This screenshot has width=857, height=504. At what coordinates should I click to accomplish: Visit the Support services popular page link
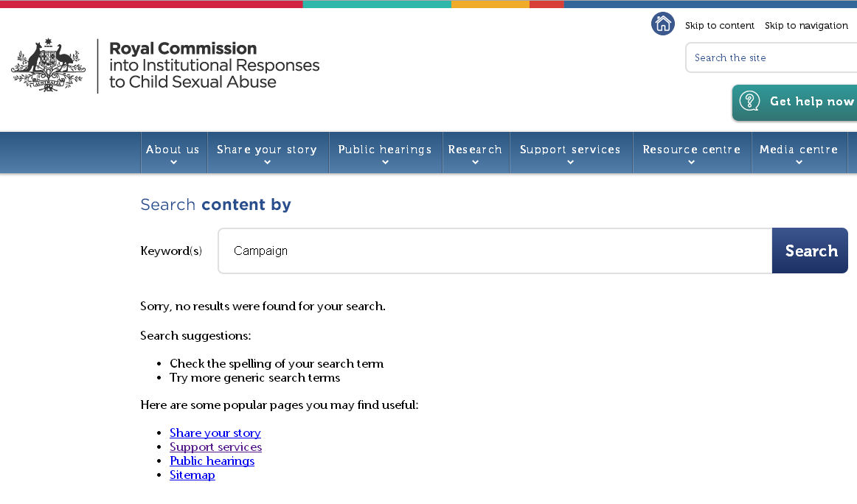click(x=215, y=447)
